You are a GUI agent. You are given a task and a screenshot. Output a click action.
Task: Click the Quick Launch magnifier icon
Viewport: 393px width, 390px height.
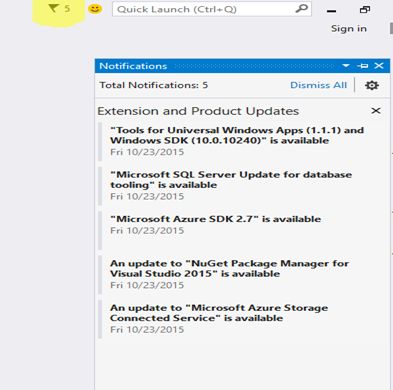pyautogui.click(x=301, y=9)
